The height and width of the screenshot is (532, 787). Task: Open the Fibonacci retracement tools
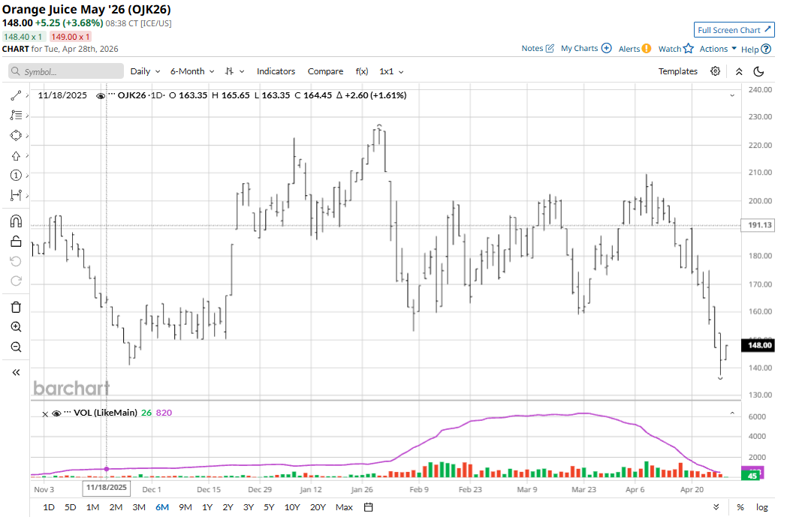point(16,116)
